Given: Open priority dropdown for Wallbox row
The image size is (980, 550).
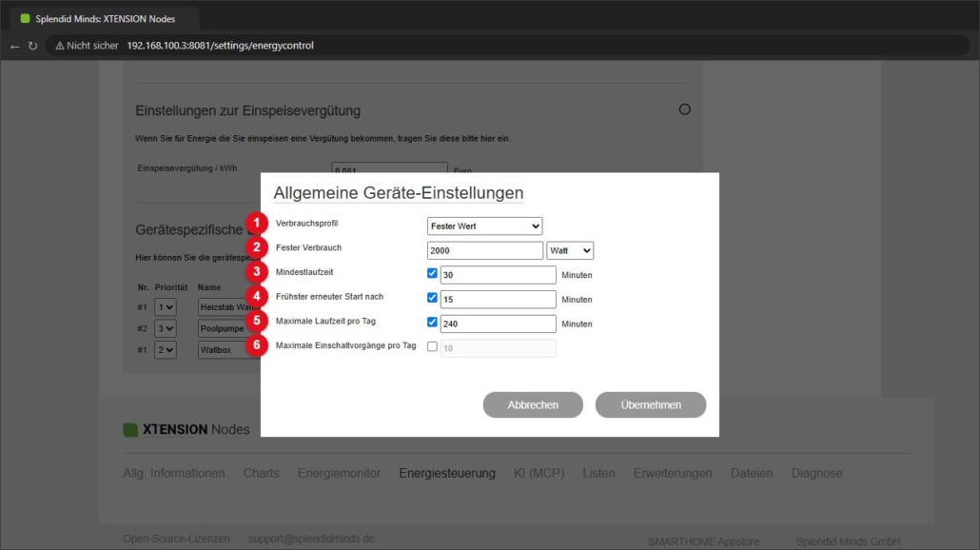Looking at the screenshot, I should [x=165, y=350].
